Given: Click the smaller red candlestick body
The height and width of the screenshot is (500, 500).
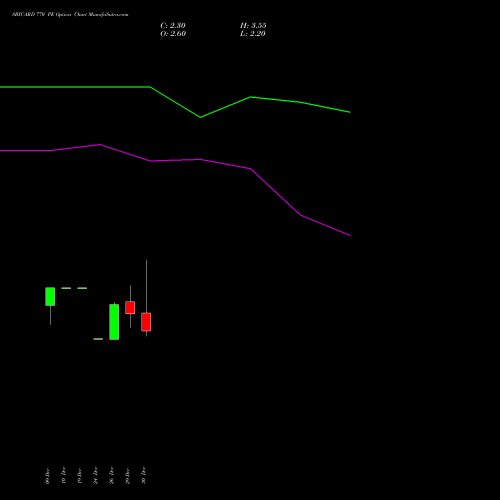Looking at the screenshot, I should (x=130, y=307).
